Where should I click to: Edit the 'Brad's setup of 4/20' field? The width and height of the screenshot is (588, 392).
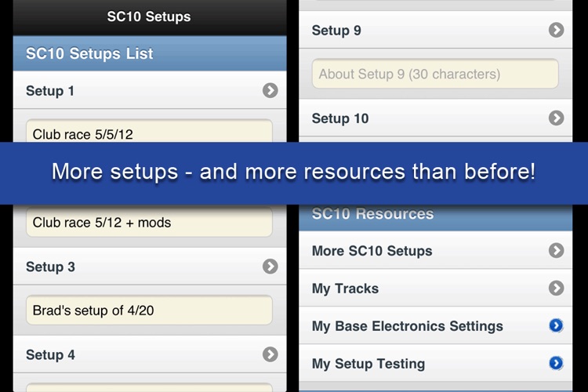[149, 310]
